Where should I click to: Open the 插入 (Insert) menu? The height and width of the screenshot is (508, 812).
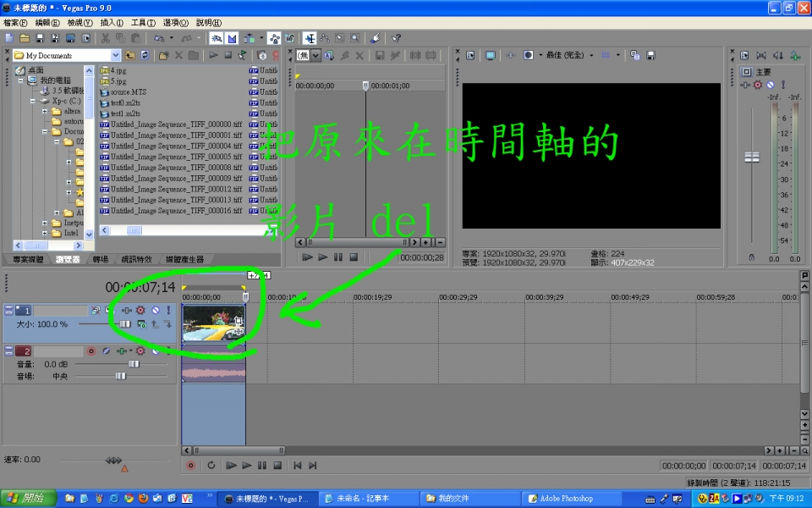click(x=111, y=22)
